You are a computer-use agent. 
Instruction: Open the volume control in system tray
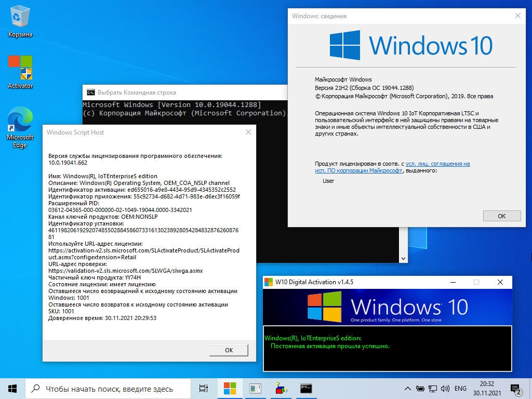click(445, 389)
